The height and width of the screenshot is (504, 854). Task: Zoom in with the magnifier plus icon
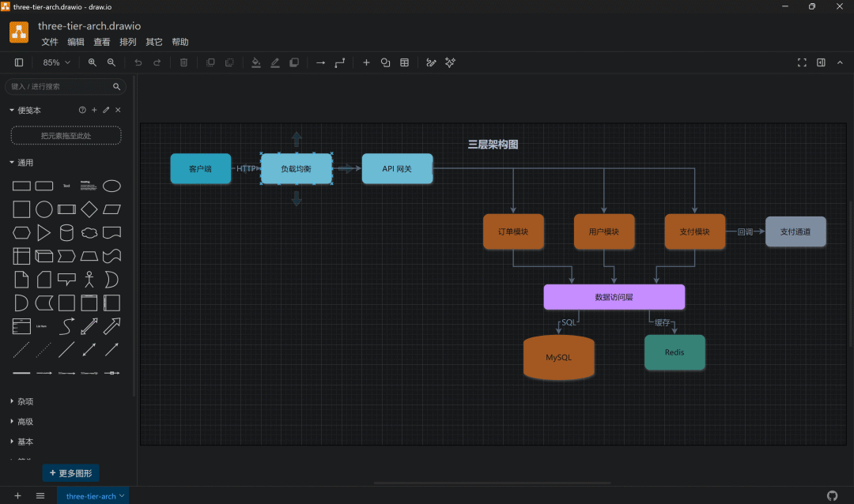(x=93, y=62)
